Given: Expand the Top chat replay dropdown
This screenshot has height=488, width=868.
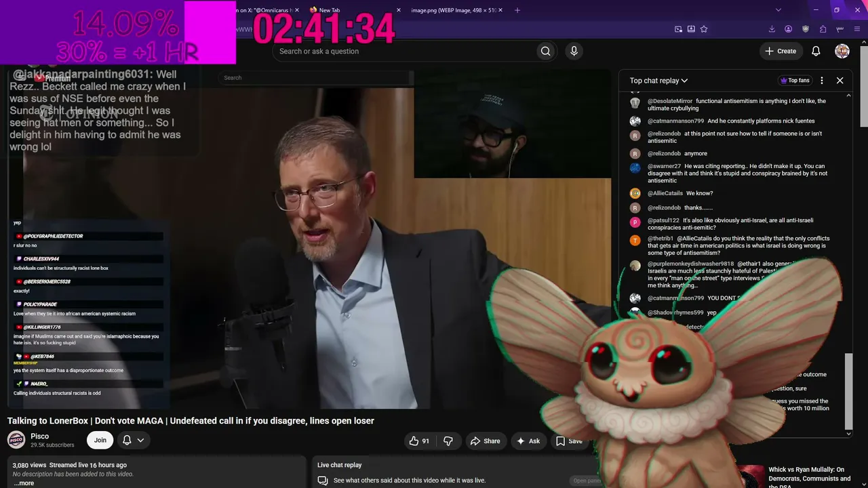Looking at the screenshot, I should pyautogui.click(x=658, y=80).
